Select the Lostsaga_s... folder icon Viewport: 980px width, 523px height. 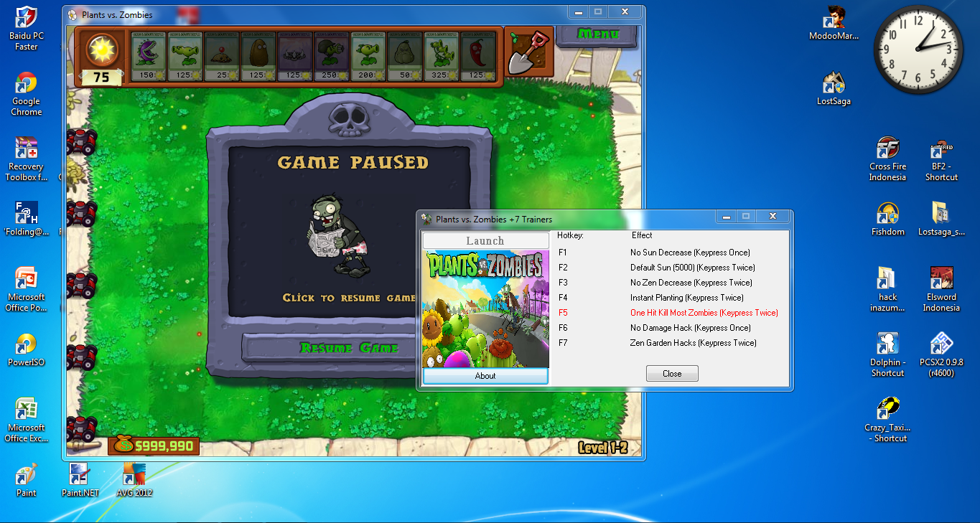coord(941,220)
